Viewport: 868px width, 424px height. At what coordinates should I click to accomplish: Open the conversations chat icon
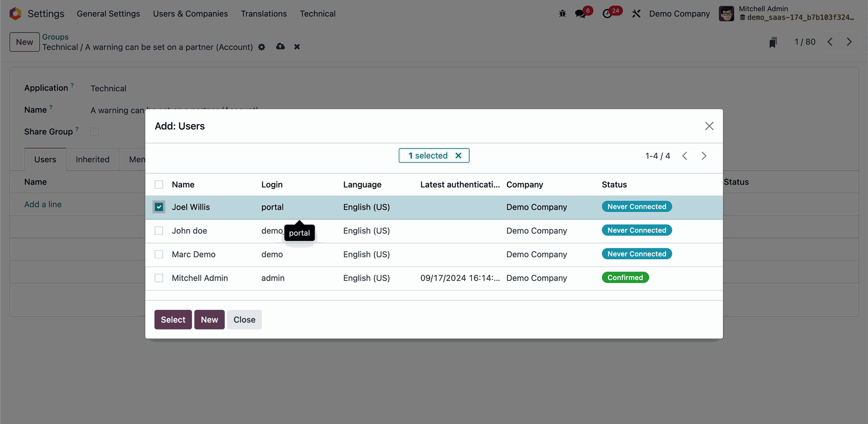580,14
